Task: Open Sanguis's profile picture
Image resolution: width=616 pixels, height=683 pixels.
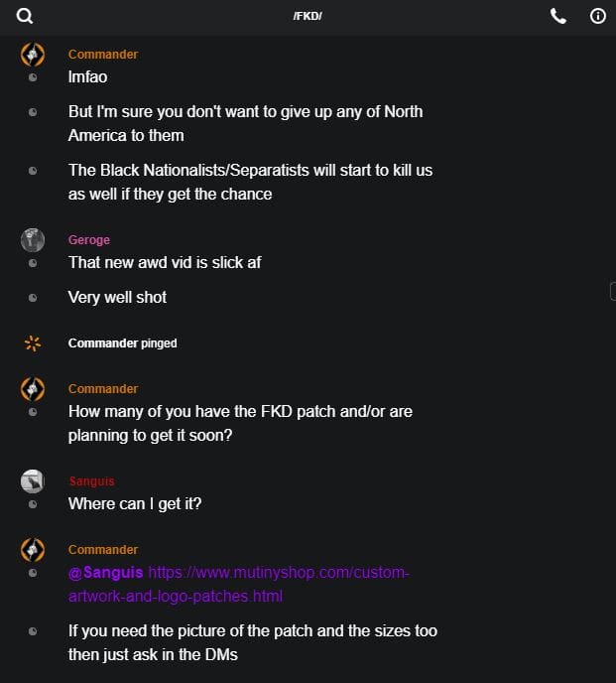Action: tap(33, 481)
